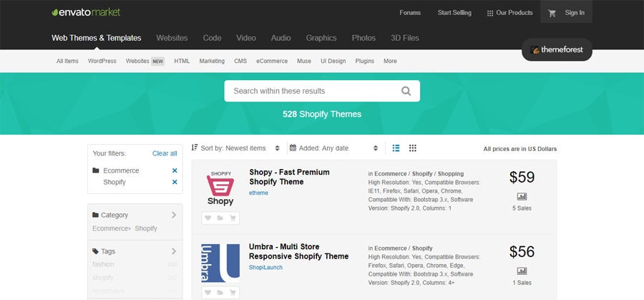Switch to list view layout

[x=396, y=148]
